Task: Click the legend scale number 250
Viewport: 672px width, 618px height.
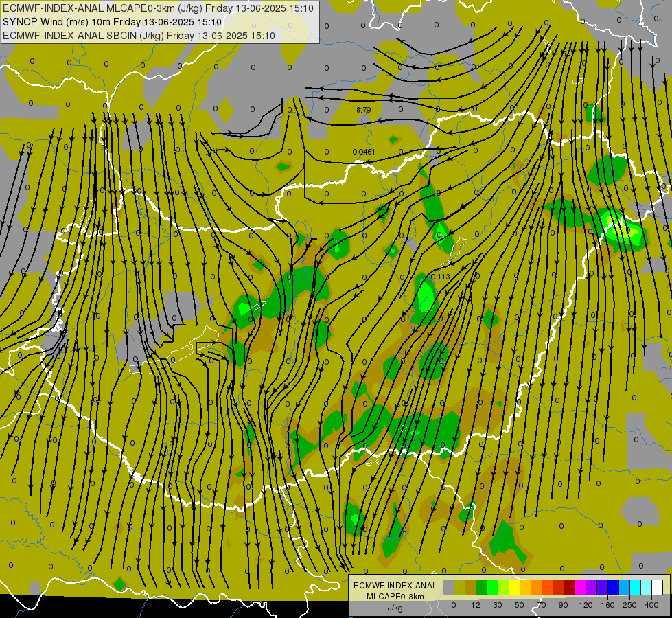Action: tap(629, 605)
